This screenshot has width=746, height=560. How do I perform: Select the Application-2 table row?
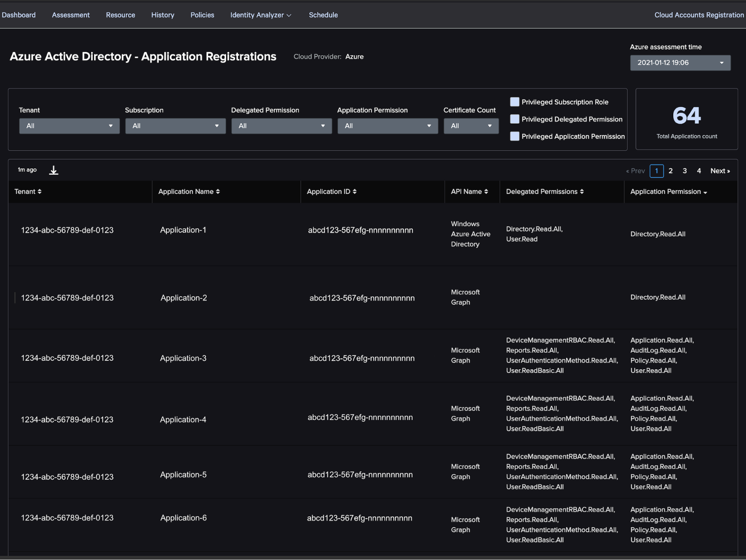point(184,298)
